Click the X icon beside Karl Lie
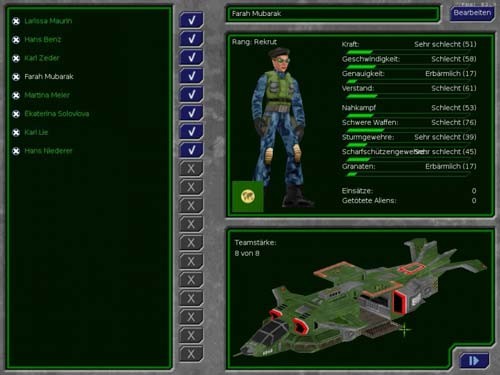Screen dimensions: 500x375 click(16, 133)
